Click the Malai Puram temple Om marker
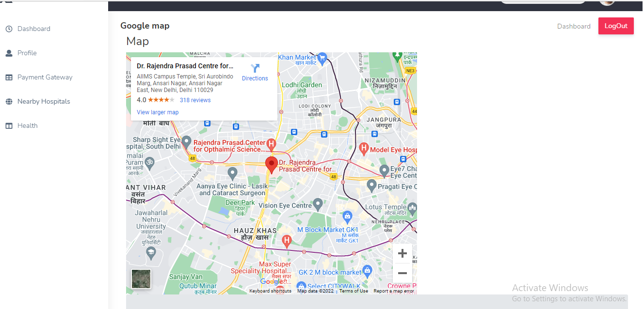This screenshot has width=644, height=309. click(x=149, y=163)
